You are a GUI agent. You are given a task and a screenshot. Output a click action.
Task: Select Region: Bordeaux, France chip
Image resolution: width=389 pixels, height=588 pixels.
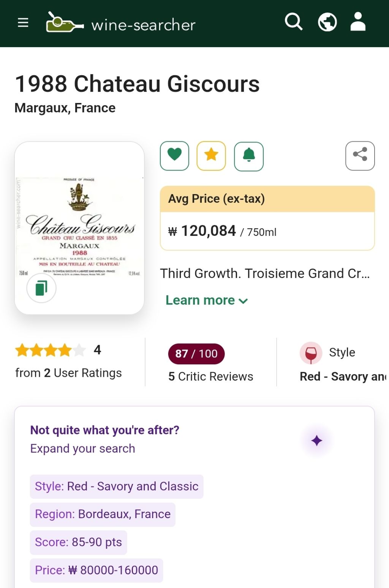[x=103, y=514]
